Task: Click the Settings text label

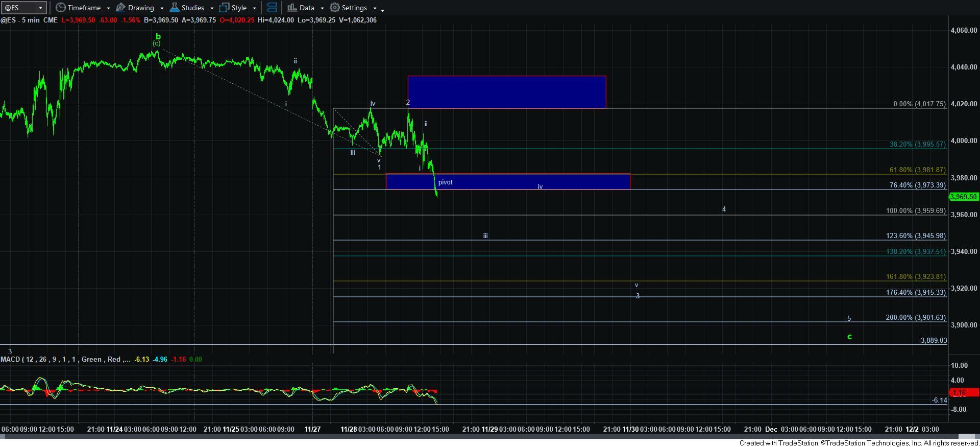Action: (x=354, y=8)
